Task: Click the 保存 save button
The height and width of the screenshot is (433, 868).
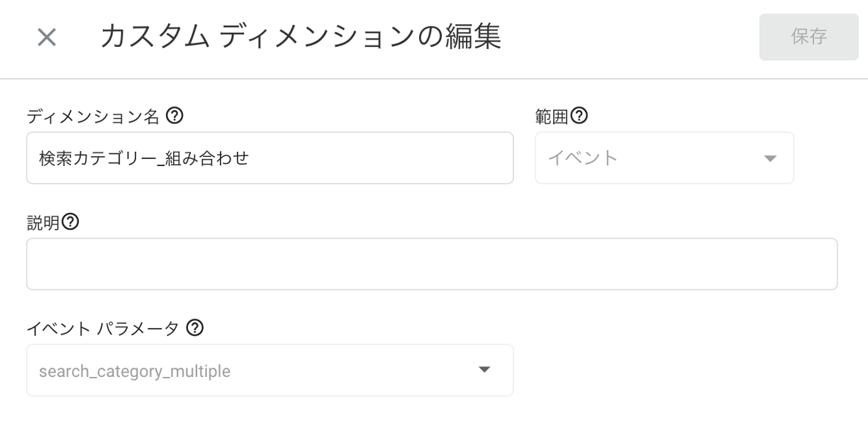Action: (x=809, y=37)
